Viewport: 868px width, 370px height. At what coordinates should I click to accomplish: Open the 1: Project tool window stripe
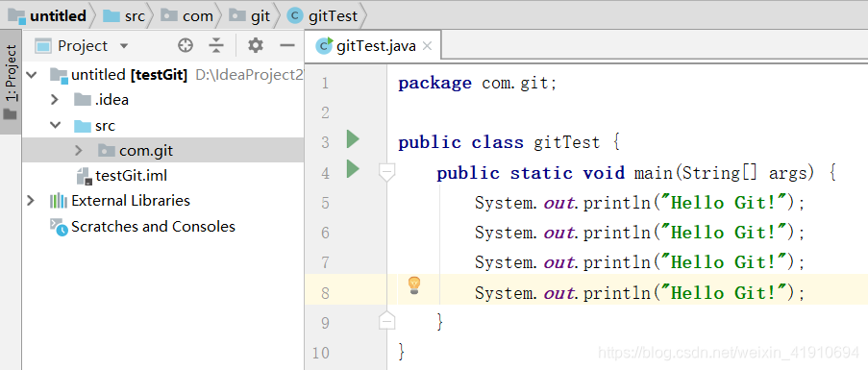tap(11, 83)
